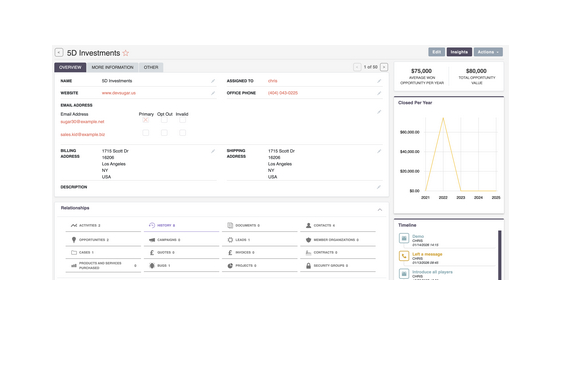The width and height of the screenshot is (562, 369).
Task: Click the sugar30@example.net email link
Action: pos(82,122)
